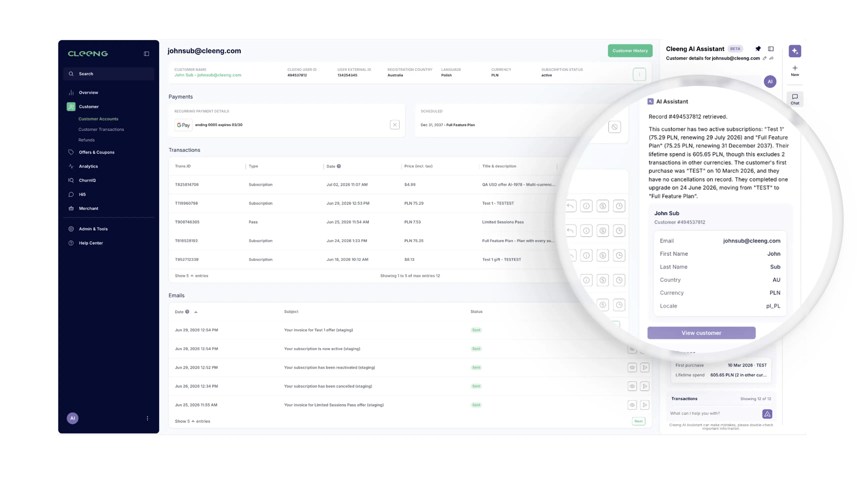The height and width of the screenshot is (491, 868).
Task: Collapse the left sidebar panel icon
Action: coord(146,54)
